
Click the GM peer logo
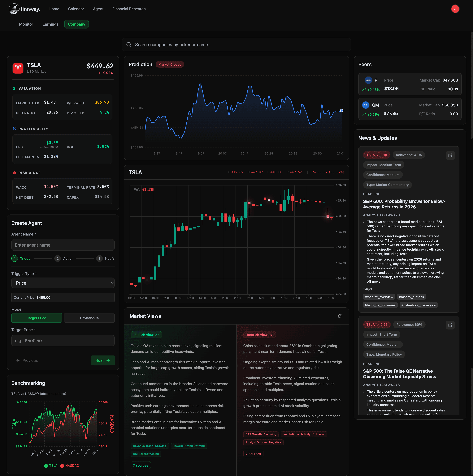coord(366,105)
